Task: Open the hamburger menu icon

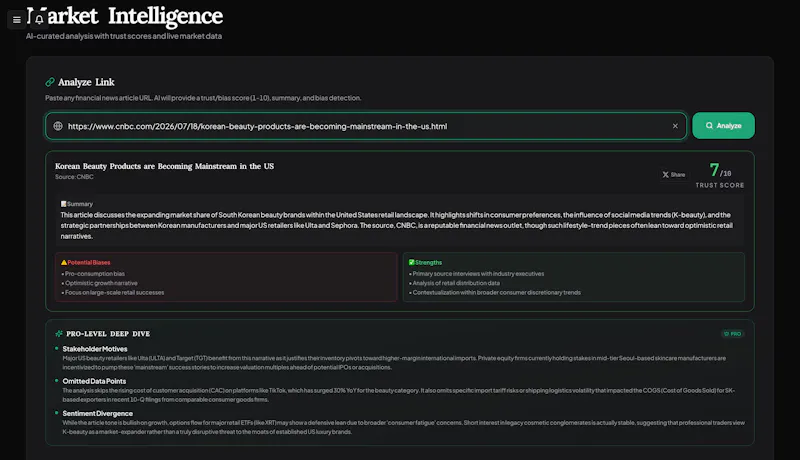Action: tap(16, 20)
